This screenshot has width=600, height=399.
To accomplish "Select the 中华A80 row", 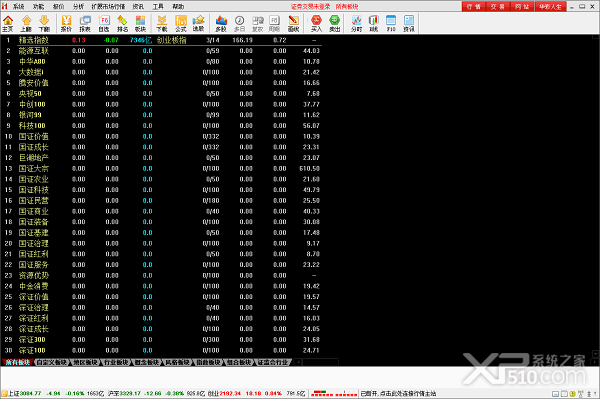I will tap(161, 61).
